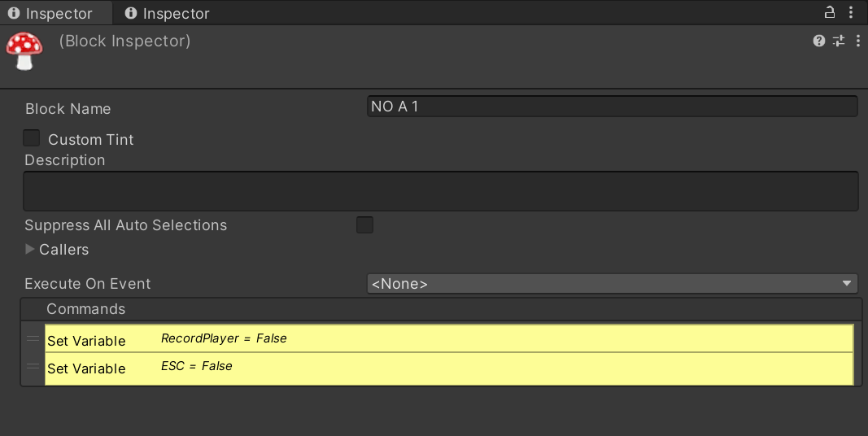The image size is (868, 436).
Task: Open the Inspector tab bar kebab menu
Action: (851, 12)
